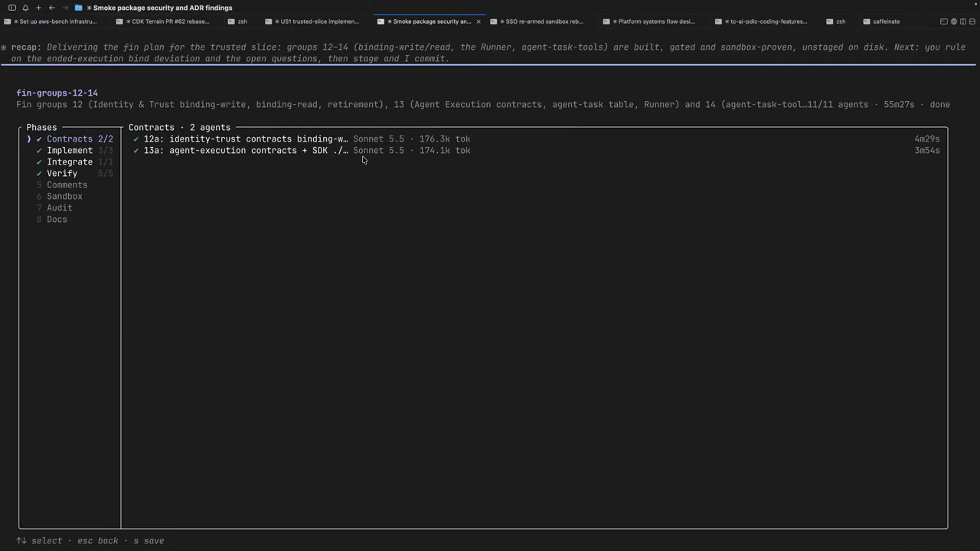This screenshot has width=980, height=551.
Task: Open agent 12a identity-trust contracts row
Action: pos(536,139)
